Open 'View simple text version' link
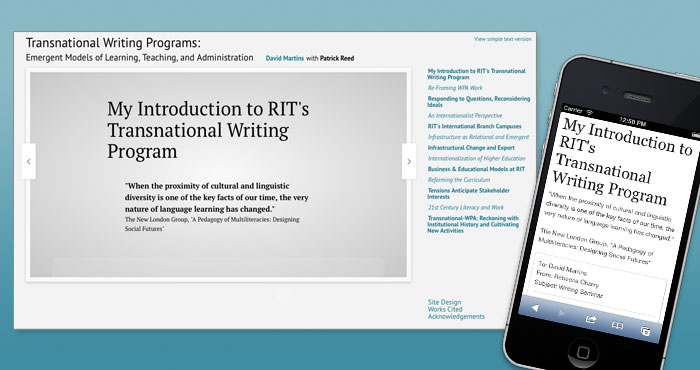Viewport: 700px width, 370px height. (503, 39)
